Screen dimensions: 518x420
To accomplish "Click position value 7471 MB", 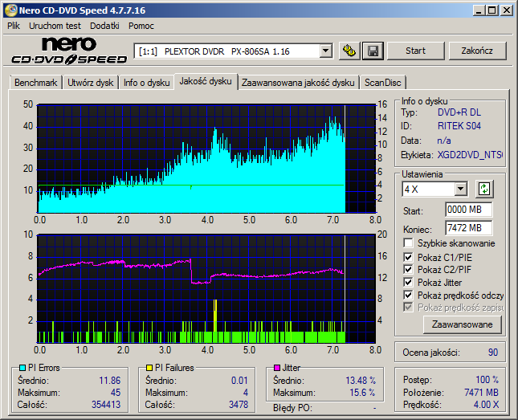I will click(x=481, y=393).
